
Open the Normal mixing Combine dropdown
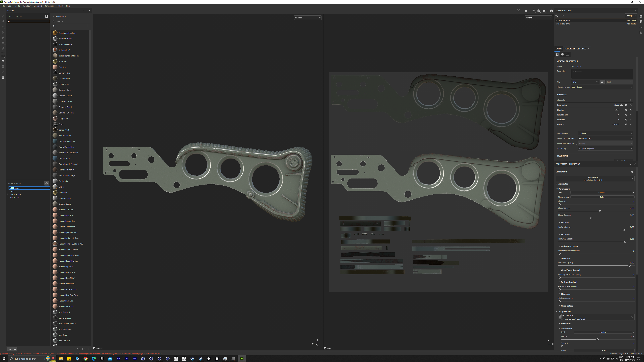click(605, 133)
